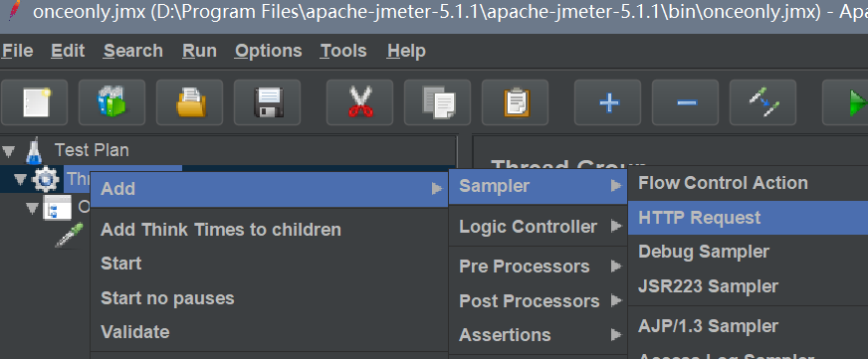Save the test plan with floppy icon

(268, 102)
